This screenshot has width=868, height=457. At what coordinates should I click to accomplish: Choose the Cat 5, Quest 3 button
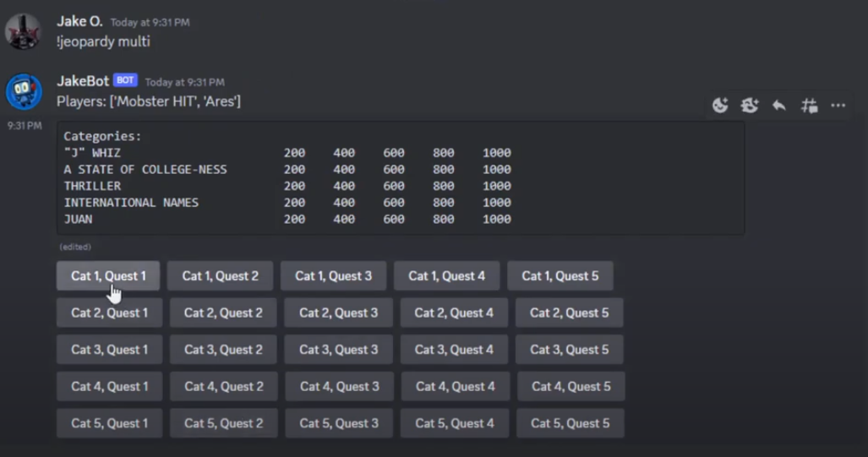(338, 423)
